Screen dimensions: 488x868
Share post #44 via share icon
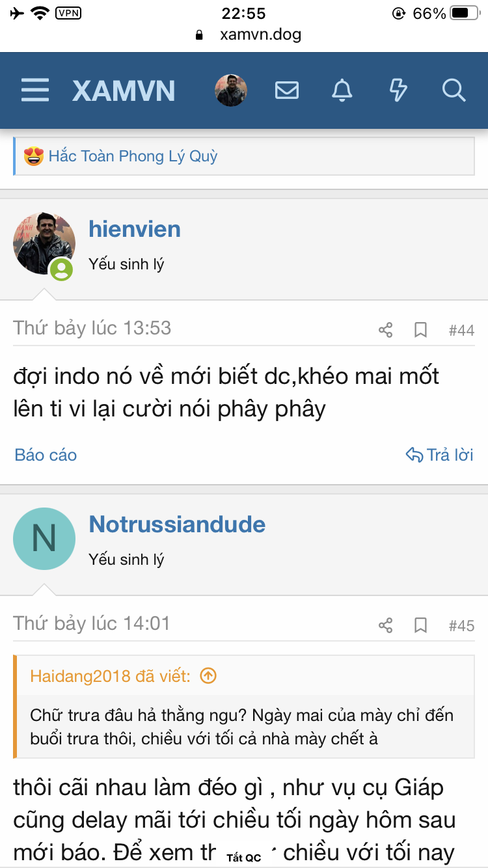tap(386, 331)
